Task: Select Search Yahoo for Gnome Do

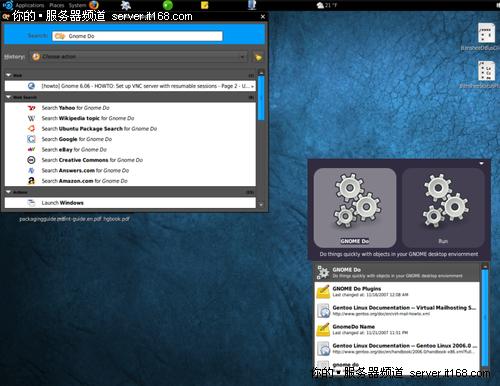Action: pyautogui.click(x=130, y=108)
